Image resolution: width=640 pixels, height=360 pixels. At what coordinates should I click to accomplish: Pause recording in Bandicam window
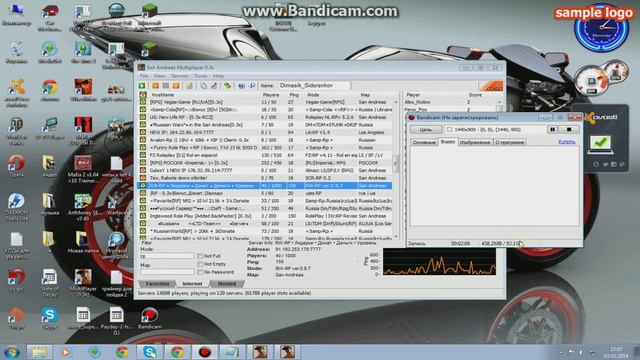coord(553,129)
